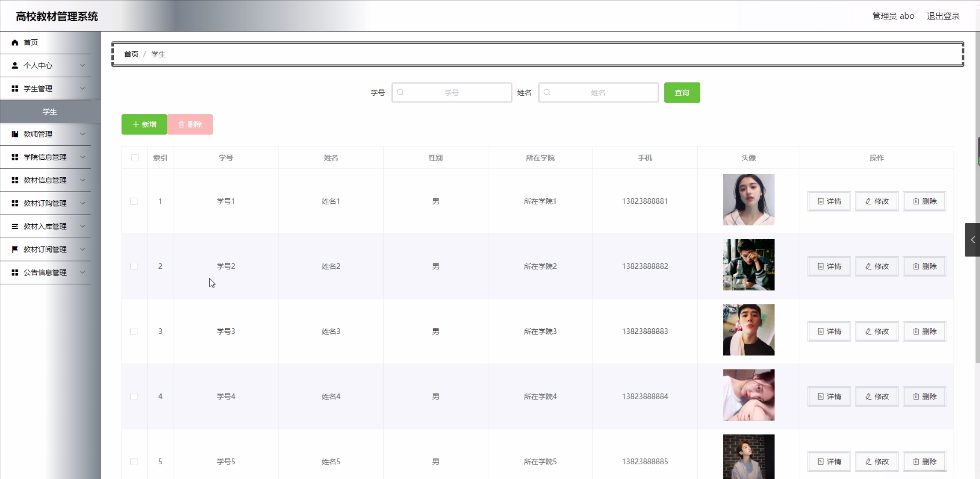
Task: Select the checkbox for row 学号3
Action: 134,331
